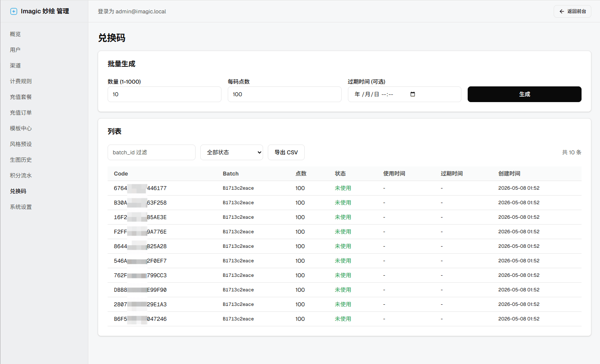Click the 列表 section heading
The width and height of the screenshot is (600, 364).
tap(115, 131)
